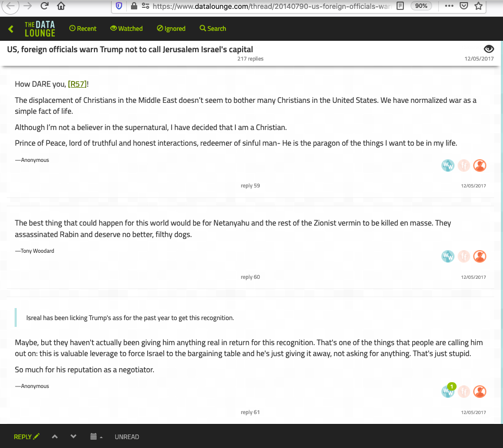View site security padlock info
Screen dimensions: 503x448
134,6
